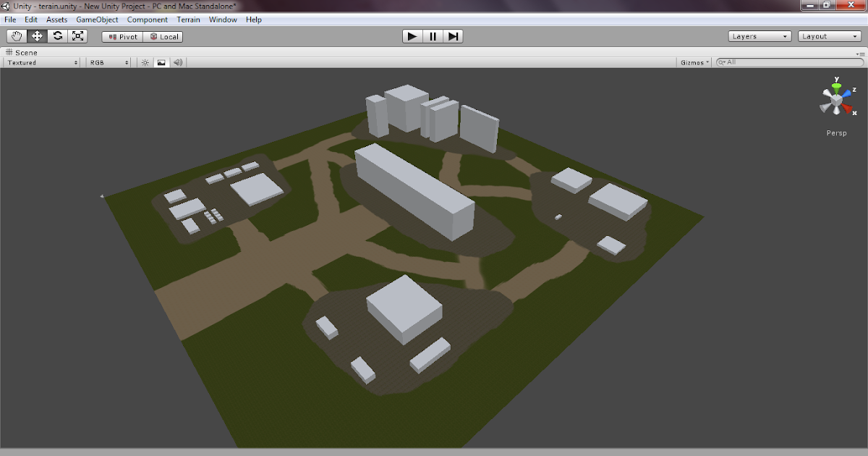Open the Textured draw mode dropdown
Screen dimensions: 868x456
42,63
